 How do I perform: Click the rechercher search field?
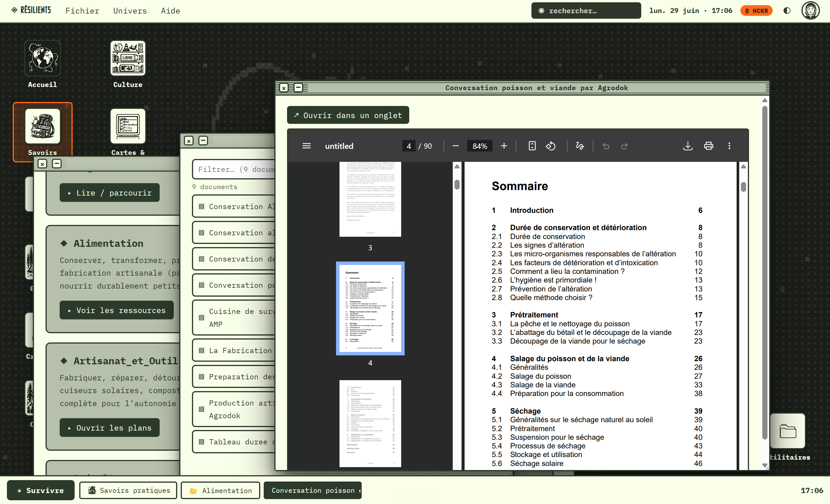(x=586, y=10)
